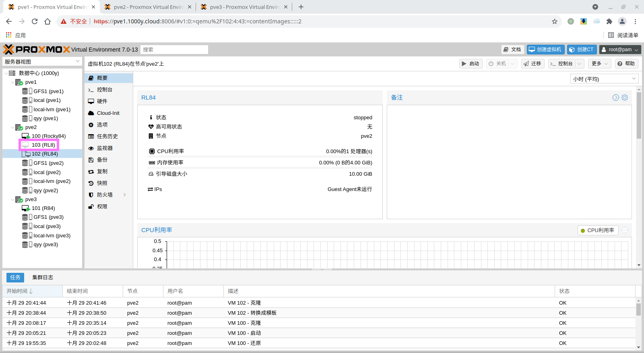Collapse the notes panel arrow toggle
This screenshot has height=353, width=644.
coord(615,98)
